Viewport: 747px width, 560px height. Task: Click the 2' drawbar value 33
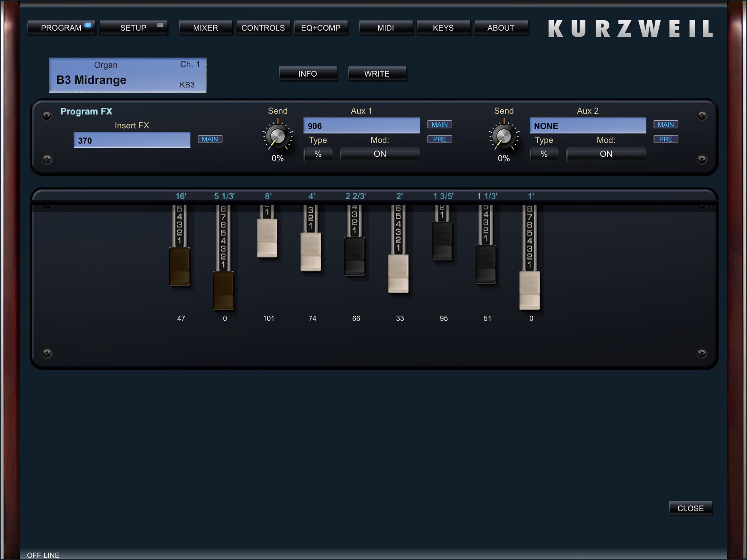[x=400, y=318]
